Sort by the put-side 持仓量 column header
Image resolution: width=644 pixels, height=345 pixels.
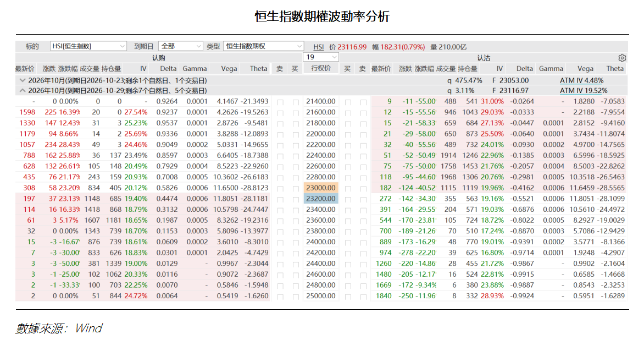click(x=468, y=69)
